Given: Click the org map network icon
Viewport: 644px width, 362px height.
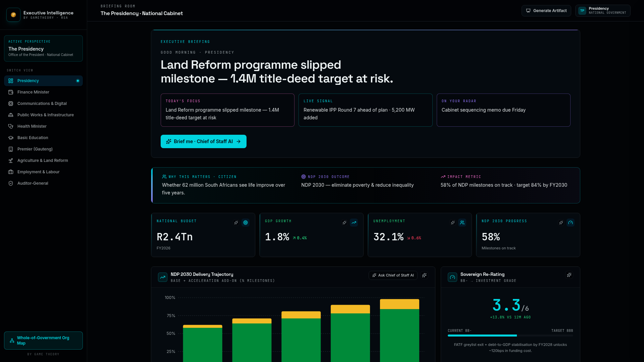Looking at the screenshot, I should (12, 341).
